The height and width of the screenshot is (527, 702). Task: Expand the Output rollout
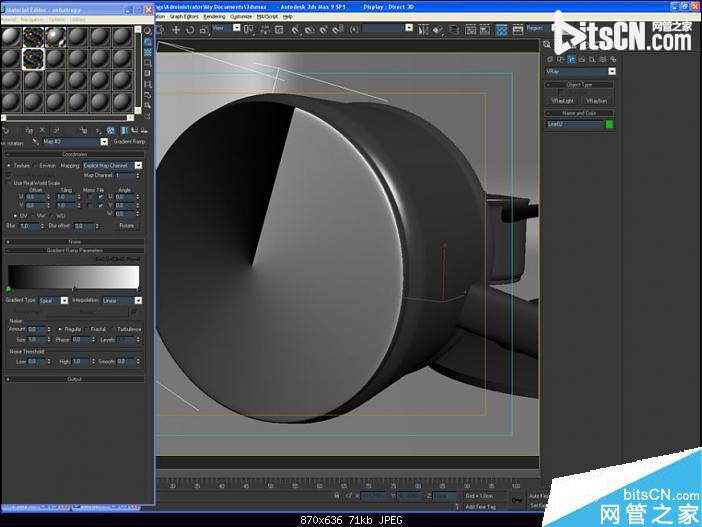75,379
